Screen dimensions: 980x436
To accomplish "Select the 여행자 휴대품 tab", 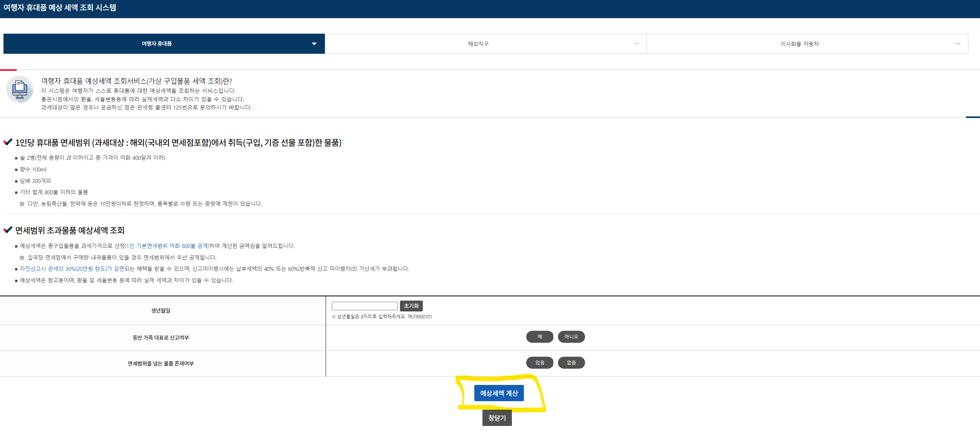I will point(157,44).
